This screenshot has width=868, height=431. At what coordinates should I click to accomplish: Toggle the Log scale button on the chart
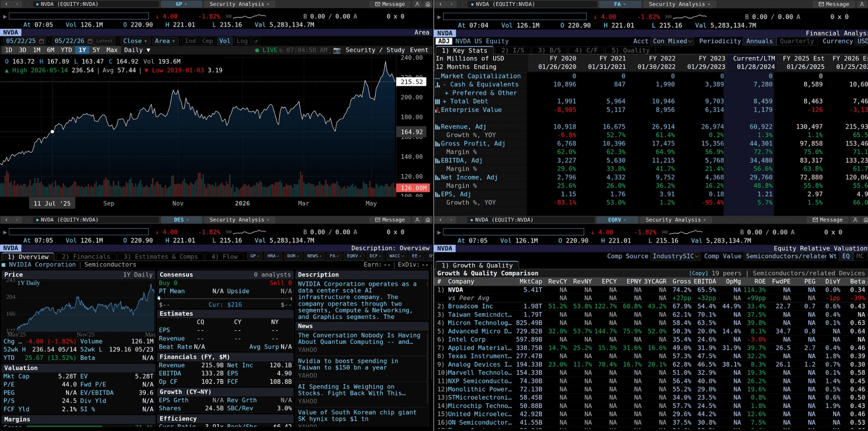[242, 41]
